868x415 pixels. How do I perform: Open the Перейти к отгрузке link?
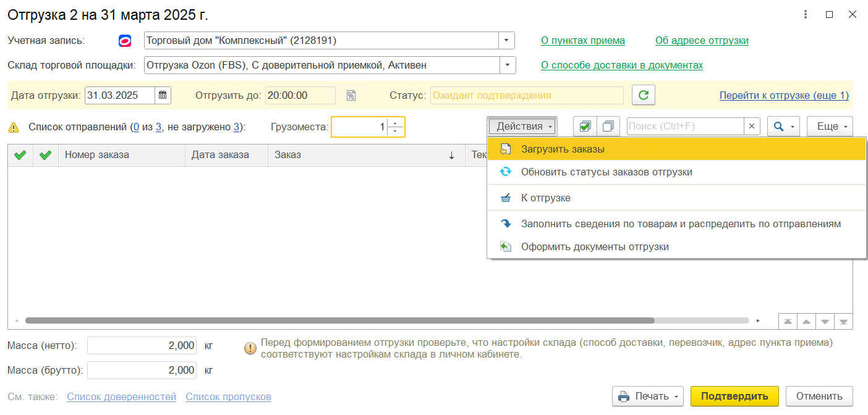(784, 95)
